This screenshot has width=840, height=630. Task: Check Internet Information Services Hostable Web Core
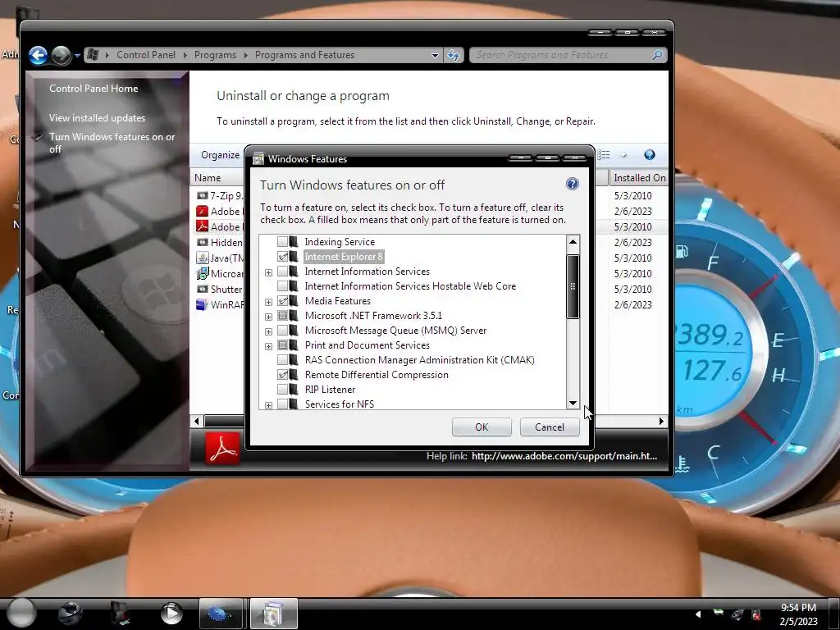pyautogui.click(x=282, y=286)
